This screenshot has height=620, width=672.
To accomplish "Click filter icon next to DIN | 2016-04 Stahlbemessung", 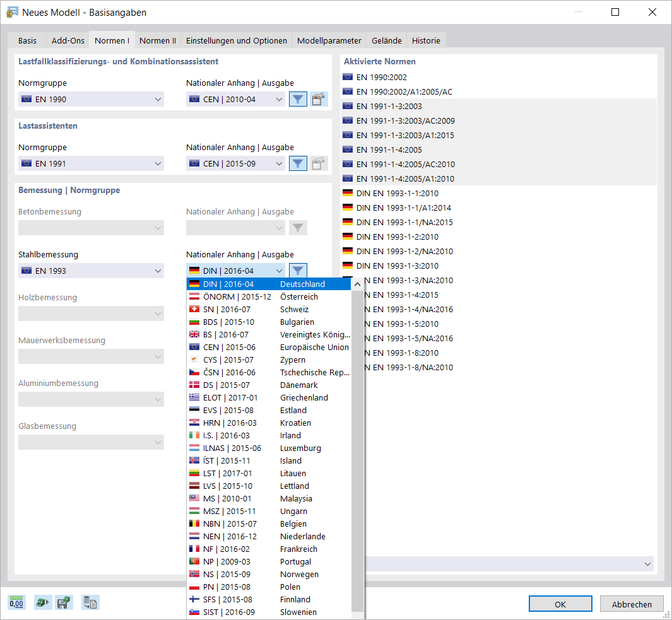I will pos(298,271).
